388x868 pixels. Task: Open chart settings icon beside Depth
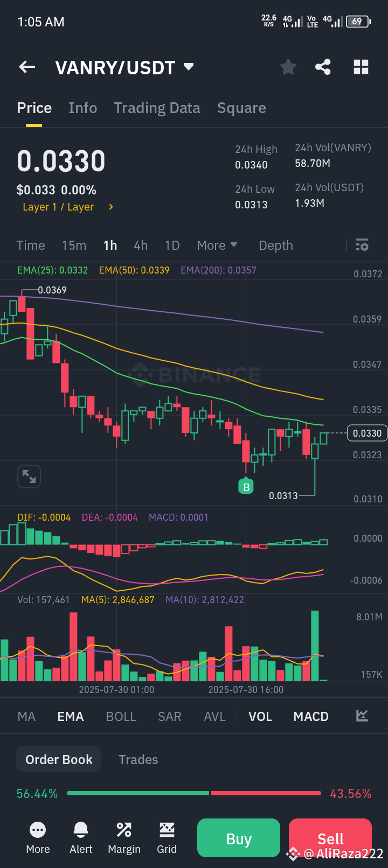(x=362, y=245)
